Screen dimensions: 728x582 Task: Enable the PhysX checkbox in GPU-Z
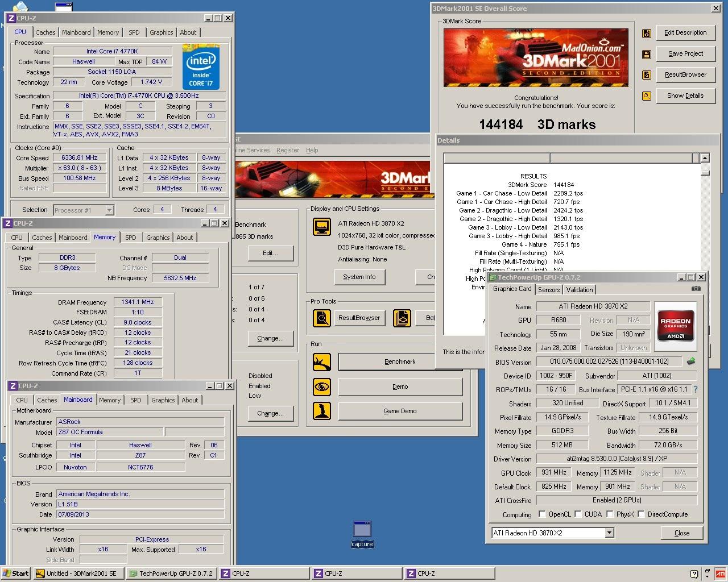pyautogui.click(x=610, y=514)
